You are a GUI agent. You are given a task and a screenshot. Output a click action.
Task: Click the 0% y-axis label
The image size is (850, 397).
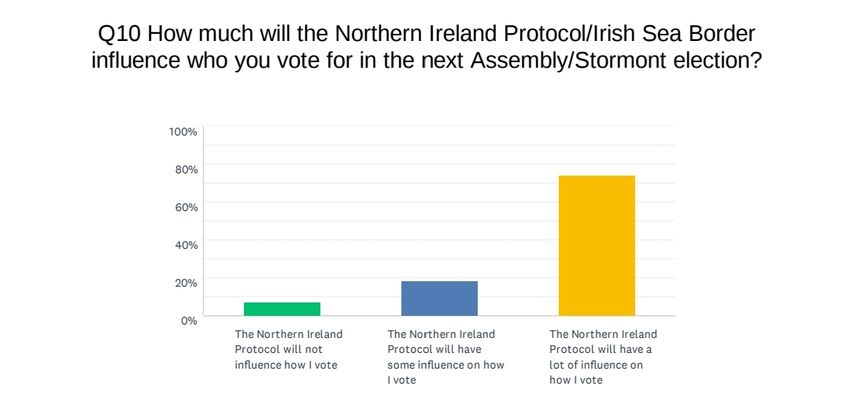pos(189,321)
